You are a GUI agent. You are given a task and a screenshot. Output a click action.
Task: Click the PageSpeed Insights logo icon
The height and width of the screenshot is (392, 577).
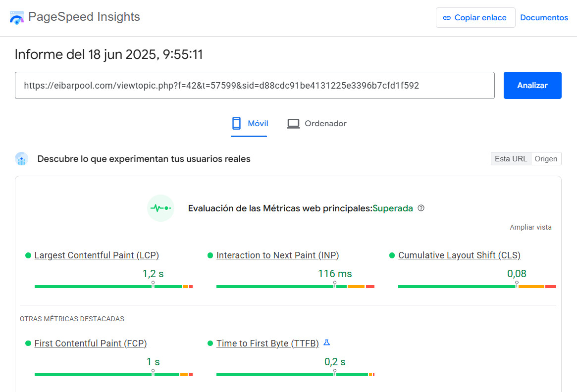tap(16, 17)
